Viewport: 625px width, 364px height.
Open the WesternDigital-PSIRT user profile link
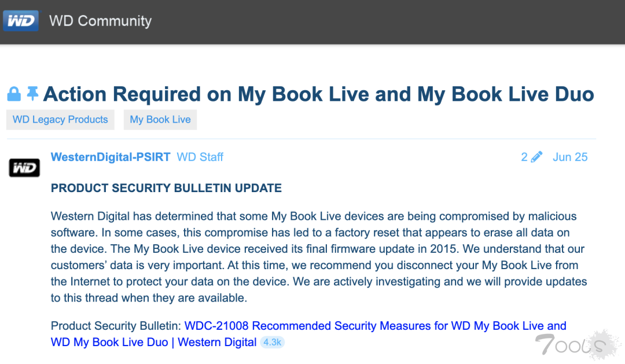pos(111,157)
